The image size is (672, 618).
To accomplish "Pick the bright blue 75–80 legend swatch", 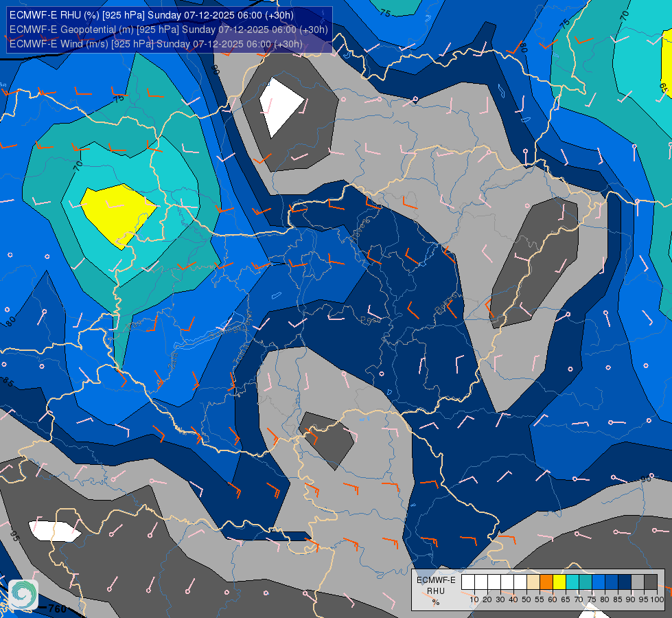I will tap(599, 582).
